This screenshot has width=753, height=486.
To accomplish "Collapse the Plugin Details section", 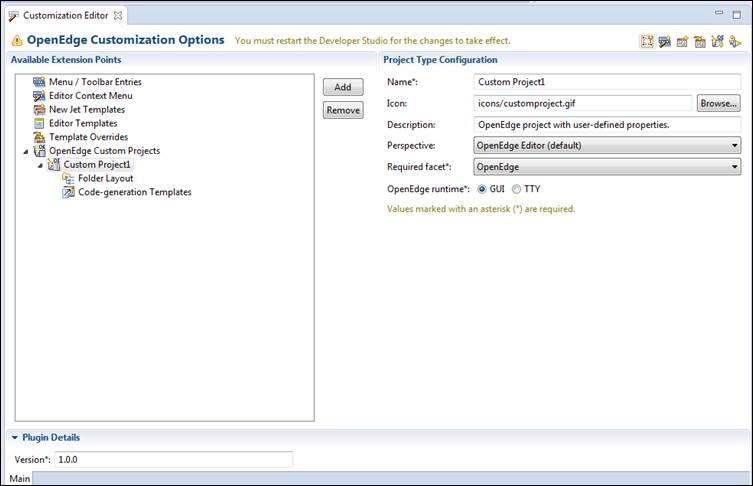I will [x=14, y=437].
